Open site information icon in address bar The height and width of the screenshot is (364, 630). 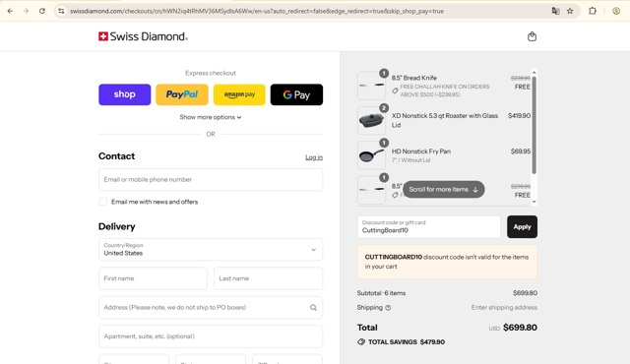click(61, 11)
